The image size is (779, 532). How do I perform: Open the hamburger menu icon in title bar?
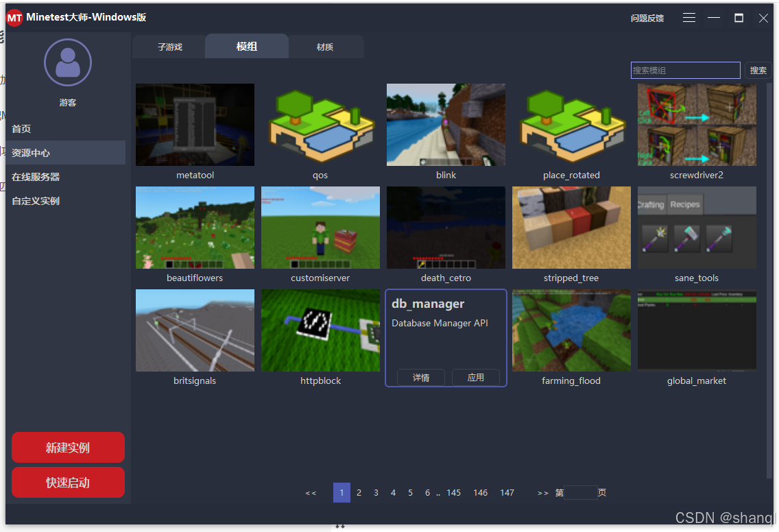[688, 18]
